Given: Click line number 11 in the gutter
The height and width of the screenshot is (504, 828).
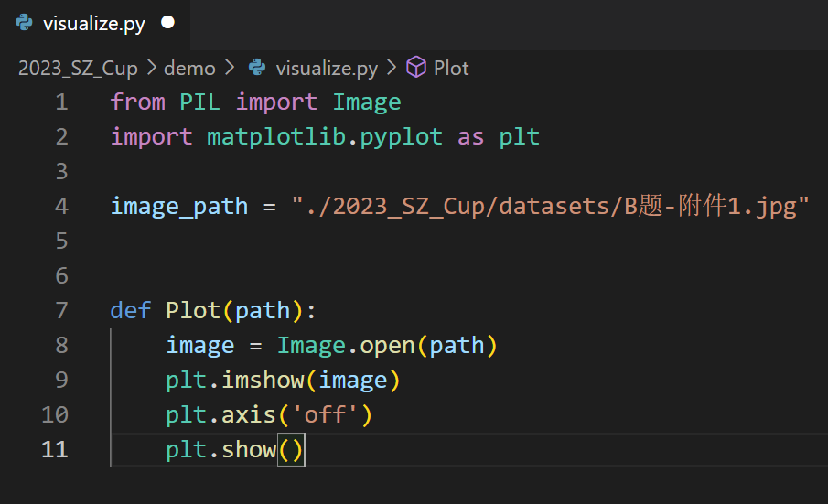Looking at the screenshot, I should [55, 450].
